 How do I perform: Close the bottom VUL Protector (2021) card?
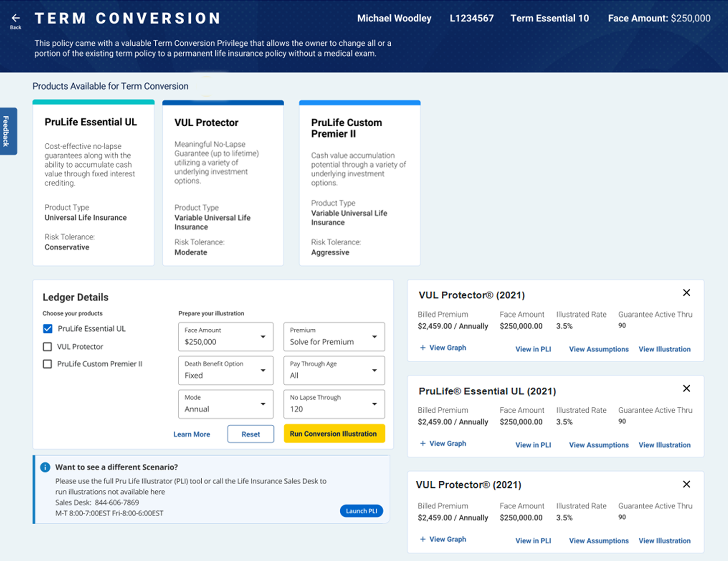686,484
